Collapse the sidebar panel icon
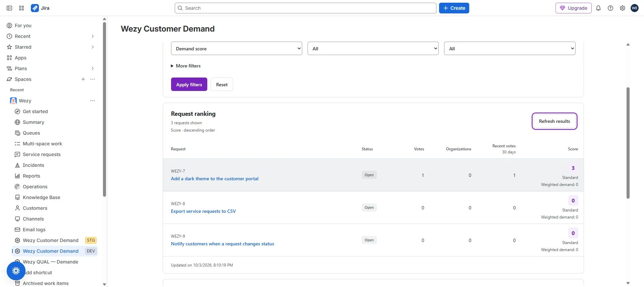The width and height of the screenshot is (644, 287). (9, 8)
